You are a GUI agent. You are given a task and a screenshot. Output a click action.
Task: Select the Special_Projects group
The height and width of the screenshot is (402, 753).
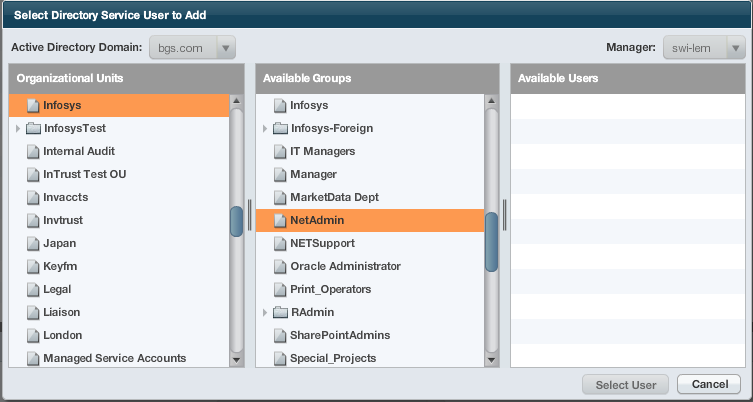370,358
